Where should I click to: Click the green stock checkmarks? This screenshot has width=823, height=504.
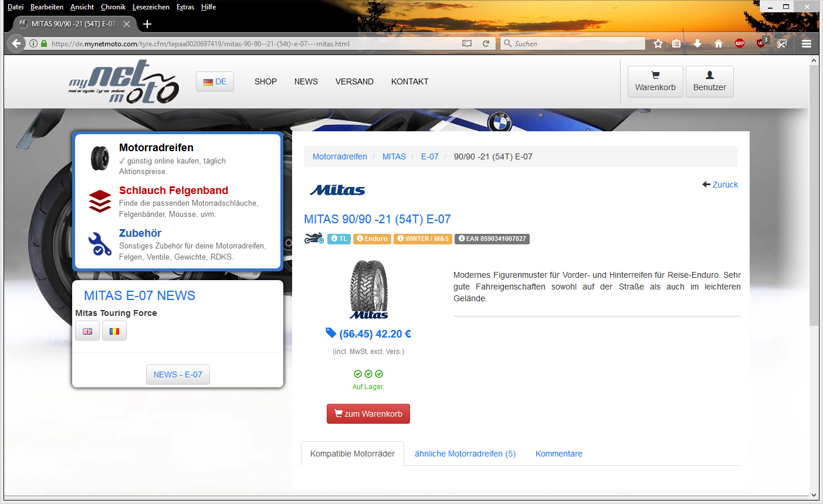[x=368, y=374]
